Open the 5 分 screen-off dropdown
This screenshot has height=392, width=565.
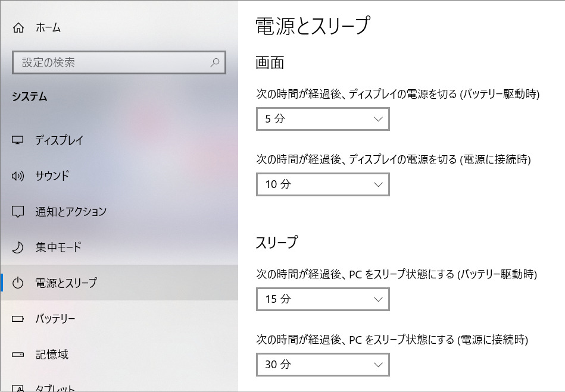point(323,119)
